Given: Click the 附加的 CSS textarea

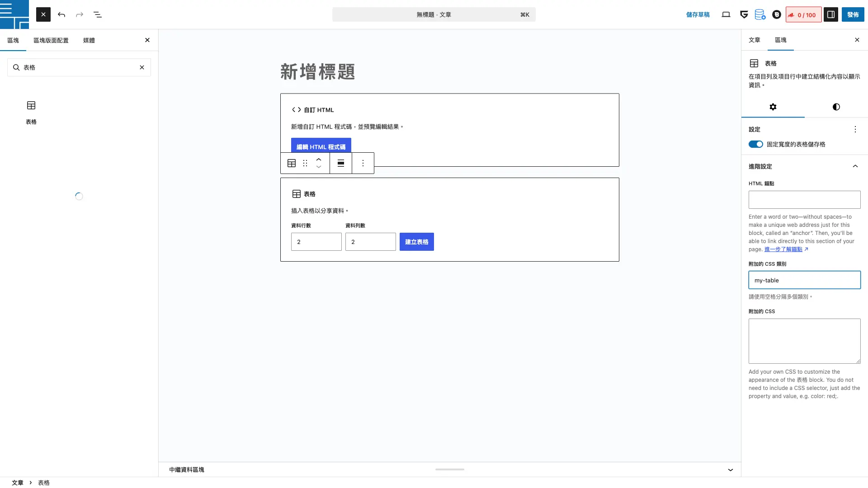Looking at the screenshot, I should [x=805, y=341].
